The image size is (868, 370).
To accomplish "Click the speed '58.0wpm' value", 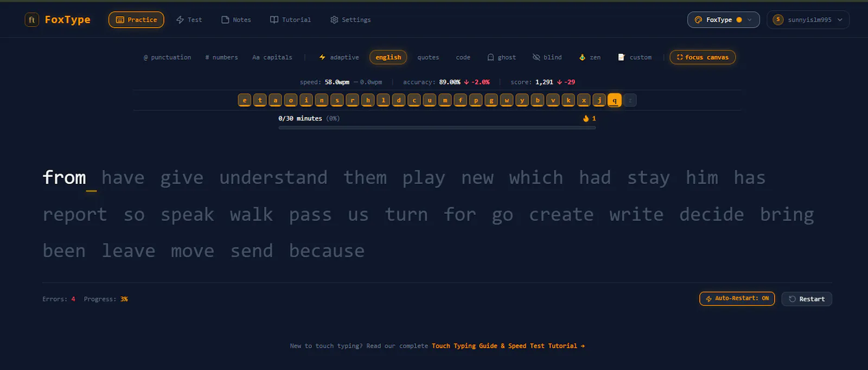I will [x=337, y=82].
